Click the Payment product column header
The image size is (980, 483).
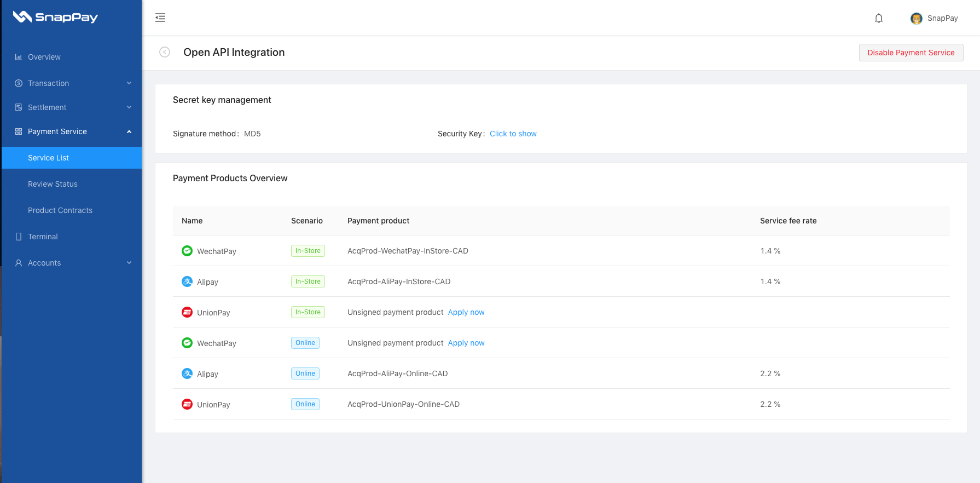(x=378, y=221)
